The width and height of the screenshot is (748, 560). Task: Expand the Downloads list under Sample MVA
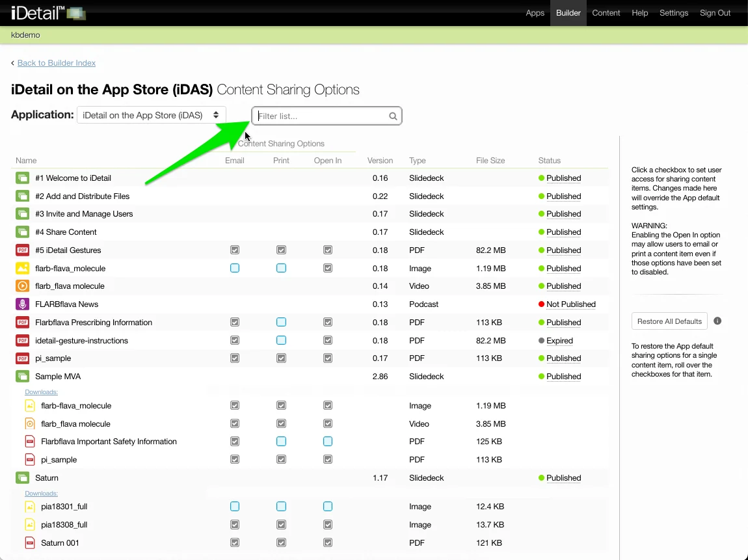pos(41,392)
